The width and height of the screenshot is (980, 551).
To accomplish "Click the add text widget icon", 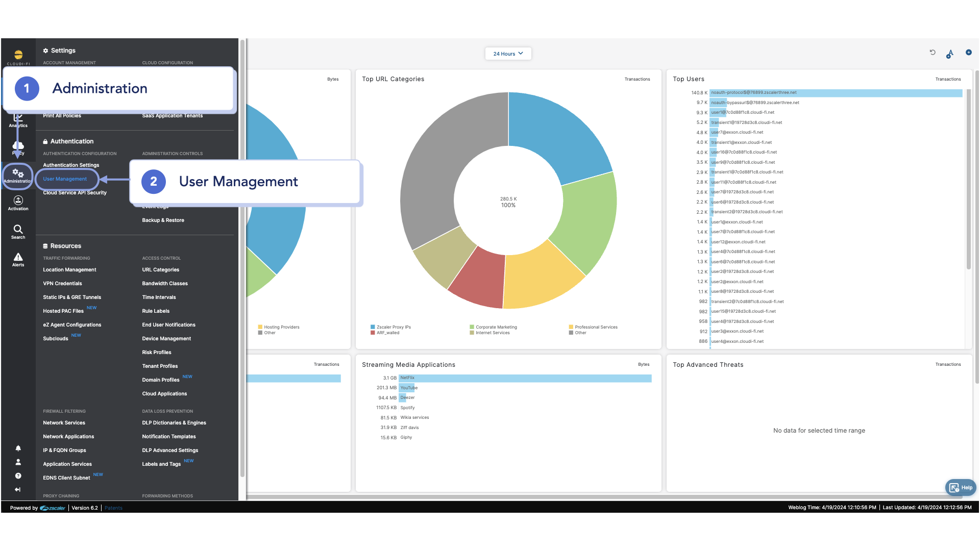I will [x=950, y=54].
